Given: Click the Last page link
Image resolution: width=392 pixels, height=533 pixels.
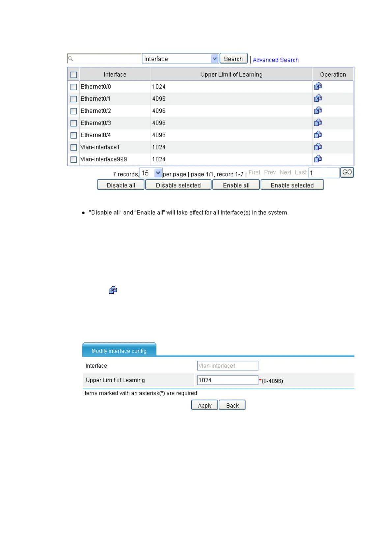Looking at the screenshot, I should [x=301, y=172].
